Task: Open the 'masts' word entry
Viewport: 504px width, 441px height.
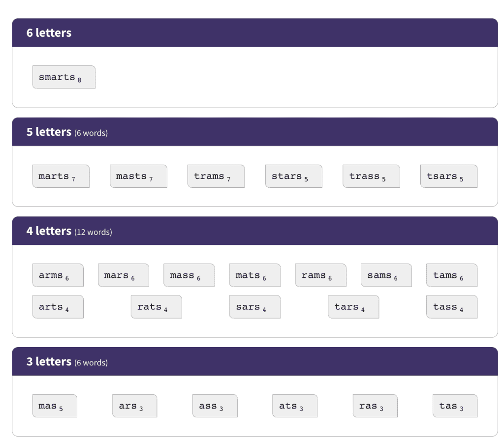Action: pos(138,176)
